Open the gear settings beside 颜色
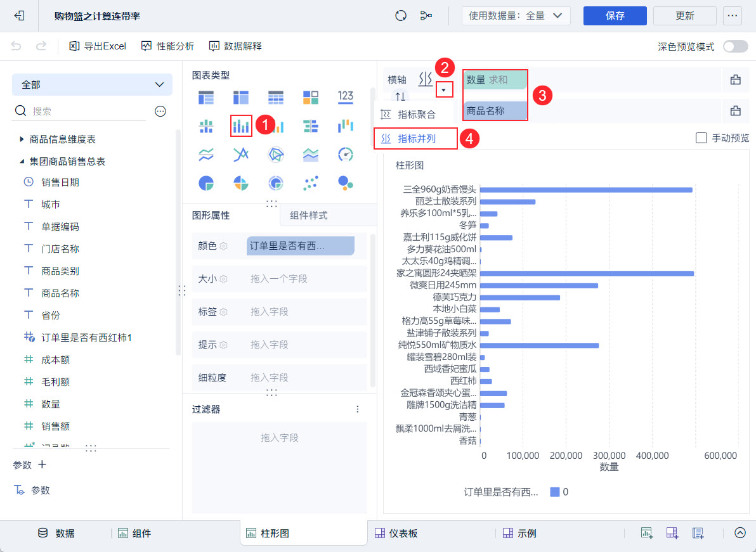The width and height of the screenshot is (756, 552). pyautogui.click(x=223, y=246)
